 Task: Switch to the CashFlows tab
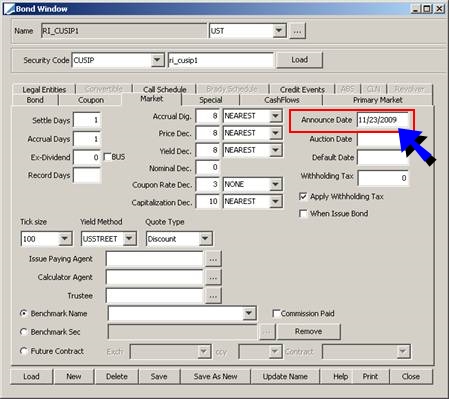(x=282, y=100)
